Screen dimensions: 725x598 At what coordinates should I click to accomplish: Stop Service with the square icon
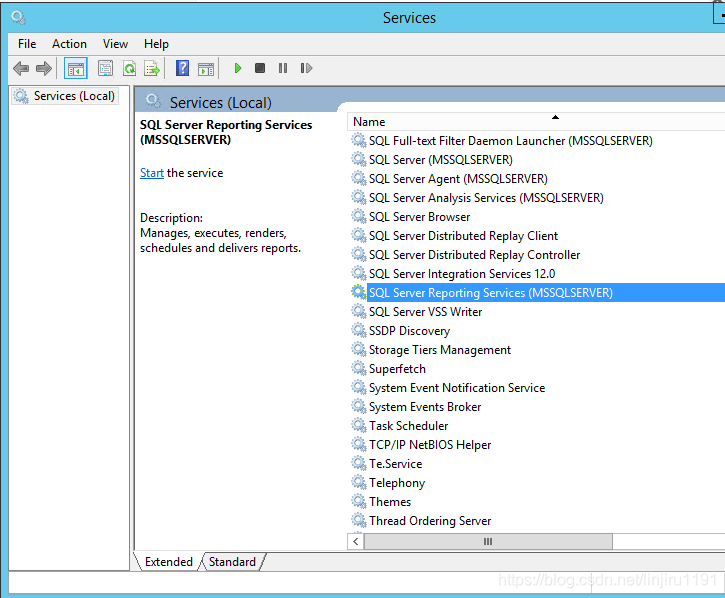click(260, 68)
